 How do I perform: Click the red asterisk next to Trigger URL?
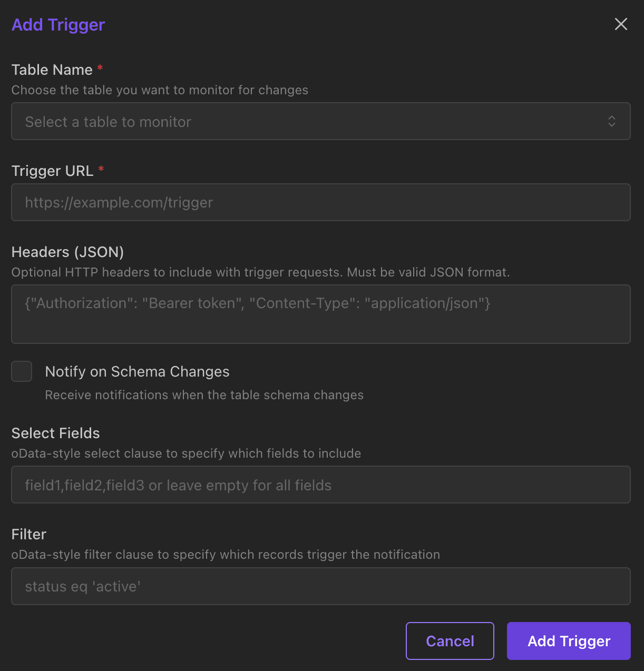[101, 170]
